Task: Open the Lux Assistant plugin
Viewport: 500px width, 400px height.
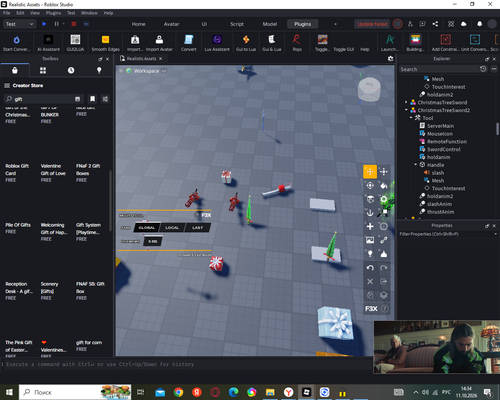Action: tap(217, 43)
